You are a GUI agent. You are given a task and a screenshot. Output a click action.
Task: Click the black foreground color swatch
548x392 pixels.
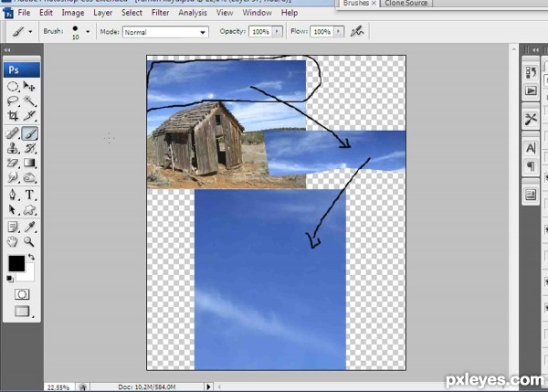click(x=16, y=263)
